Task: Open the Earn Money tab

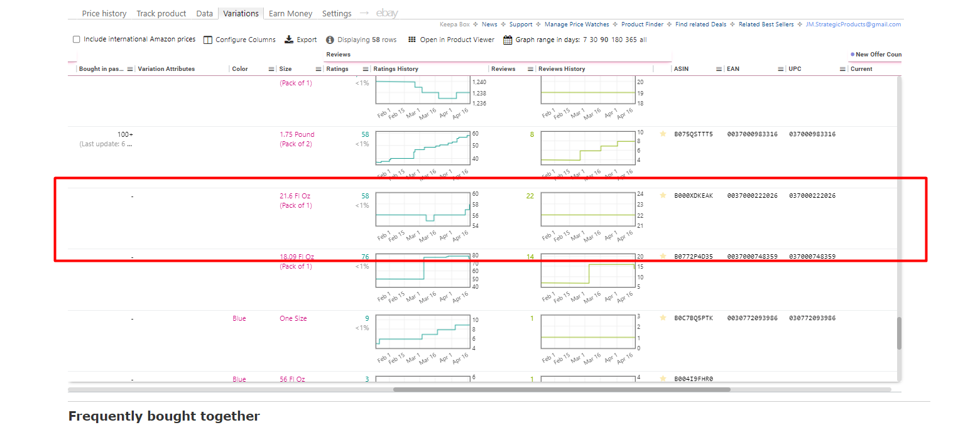Action: (x=290, y=13)
